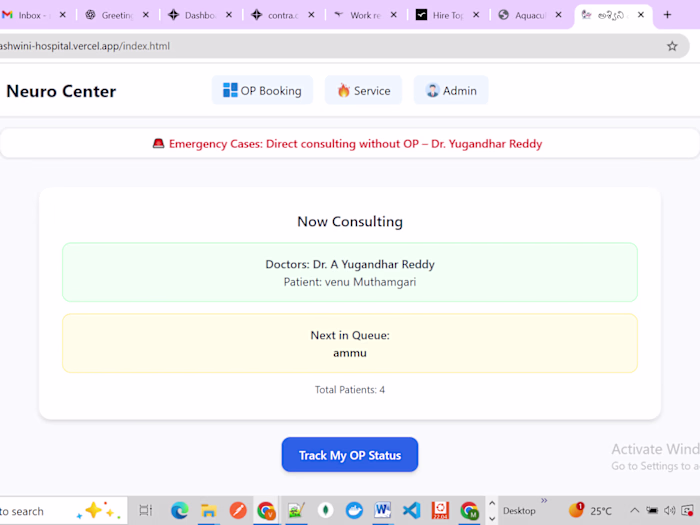Switch to the Work tab
Viewport: 700px width, 525px height.
pos(358,15)
